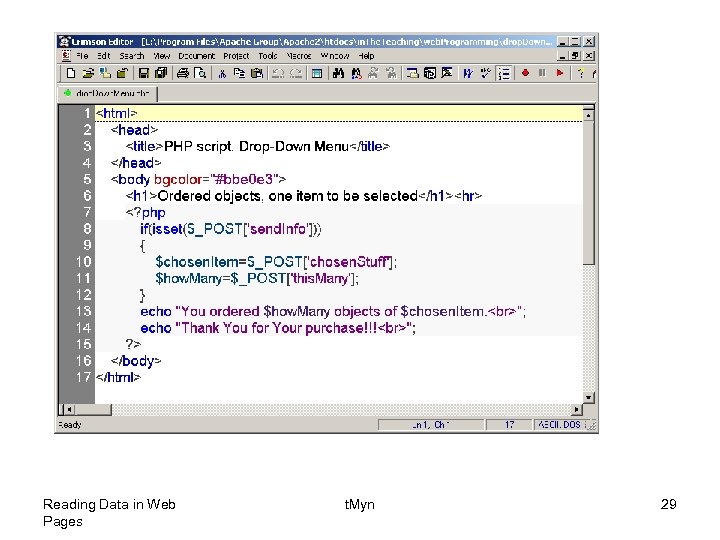This screenshot has height=540, width=720.
Task: Click the Cut scissors icon
Action: [x=222, y=73]
